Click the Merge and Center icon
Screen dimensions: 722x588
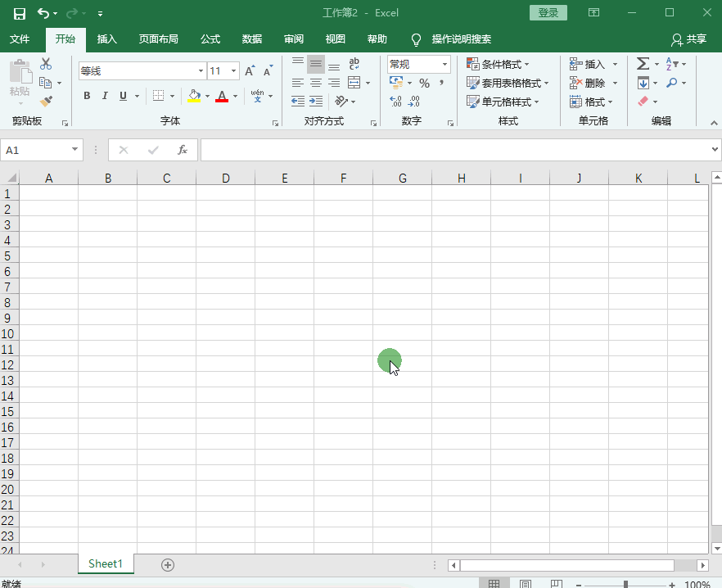tap(354, 83)
